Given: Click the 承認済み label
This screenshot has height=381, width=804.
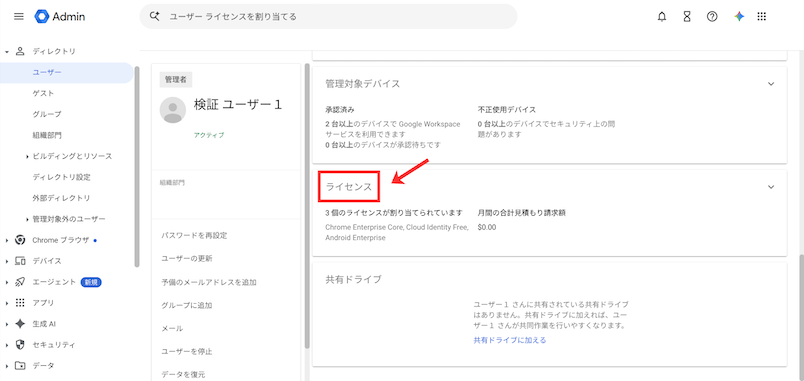Looking at the screenshot, I should [x=339, y=110].
